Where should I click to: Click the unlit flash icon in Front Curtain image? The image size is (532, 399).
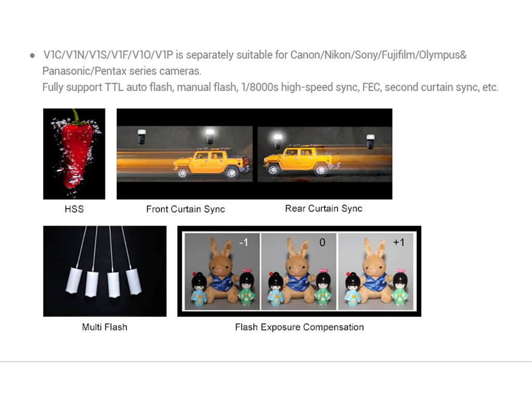click(141, 137)
